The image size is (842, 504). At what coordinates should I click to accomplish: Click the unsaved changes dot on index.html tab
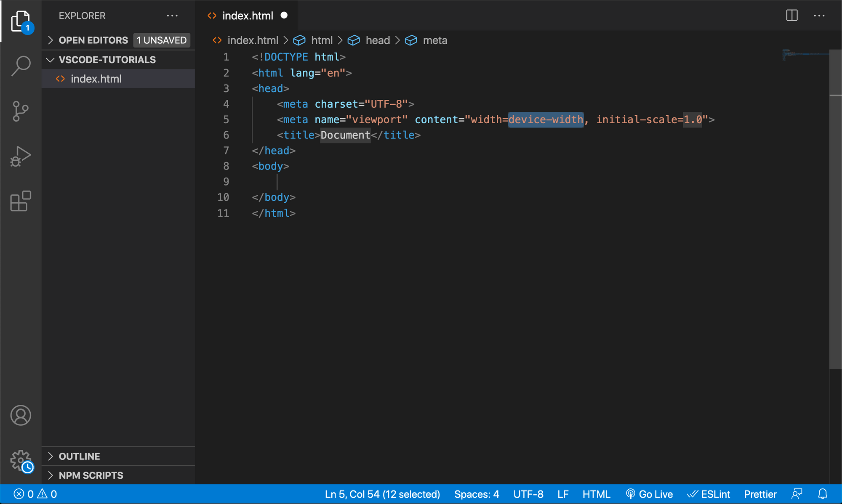[x=284, y=16]
